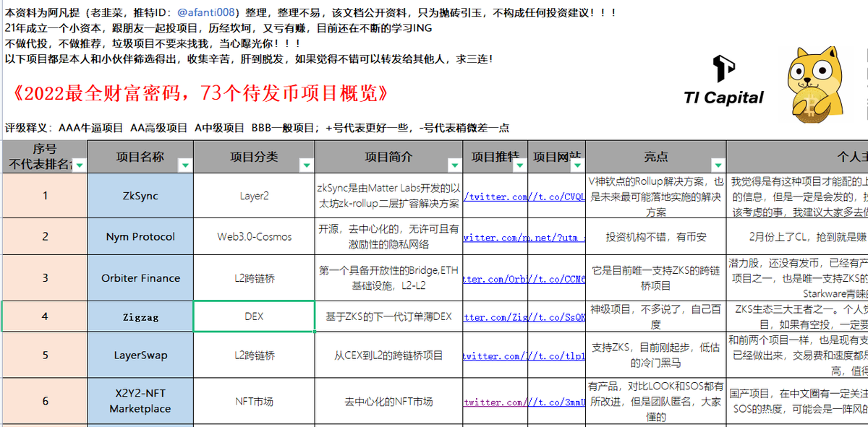Select the serial number 2 cell
868x427 pixels.
[45, 236]
